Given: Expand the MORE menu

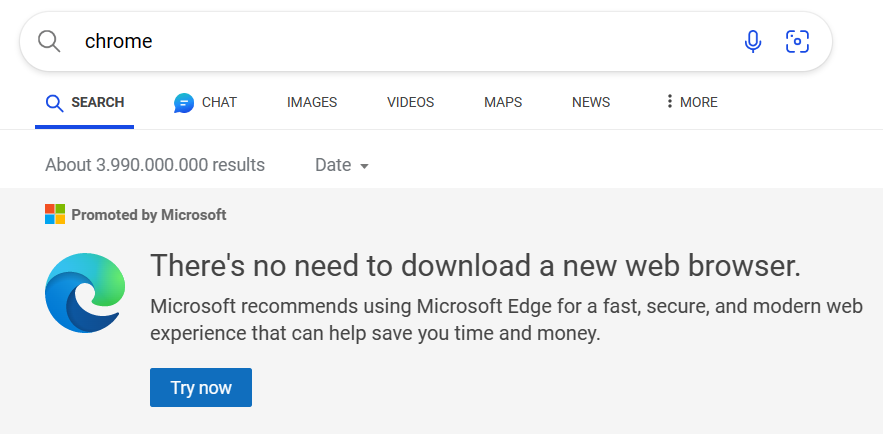Looking at the screenshot, I should (x=692, y=102).
